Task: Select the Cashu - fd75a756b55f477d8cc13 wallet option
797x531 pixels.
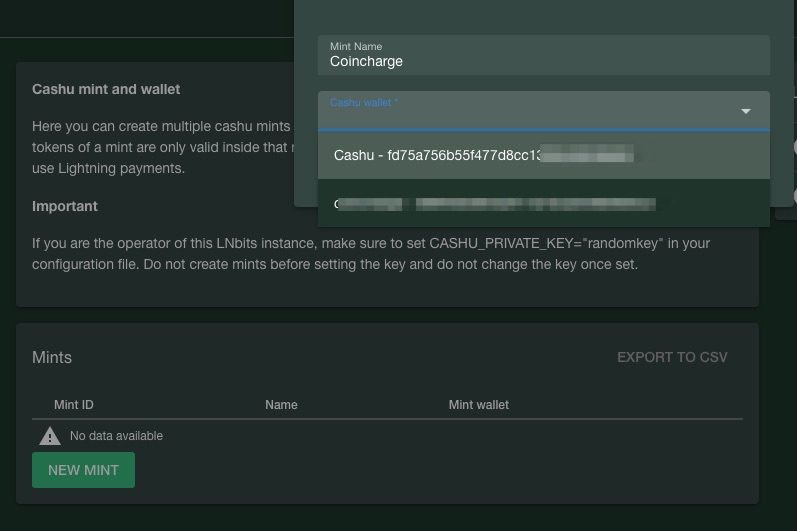Action: (x=543, y=155)
